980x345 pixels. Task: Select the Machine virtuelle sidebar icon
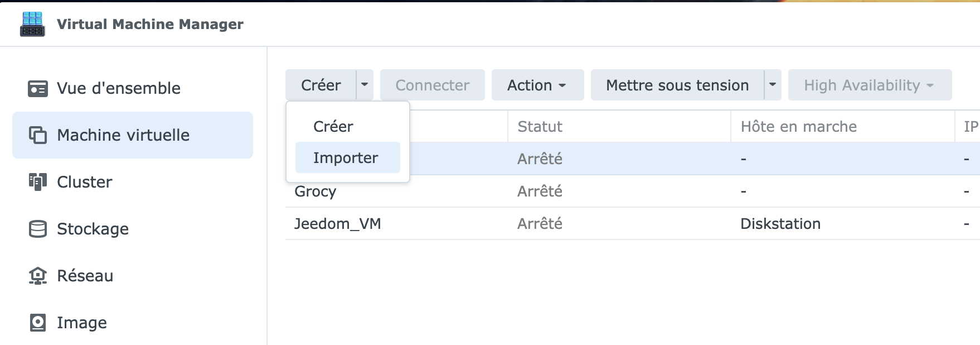coord(38,135)
